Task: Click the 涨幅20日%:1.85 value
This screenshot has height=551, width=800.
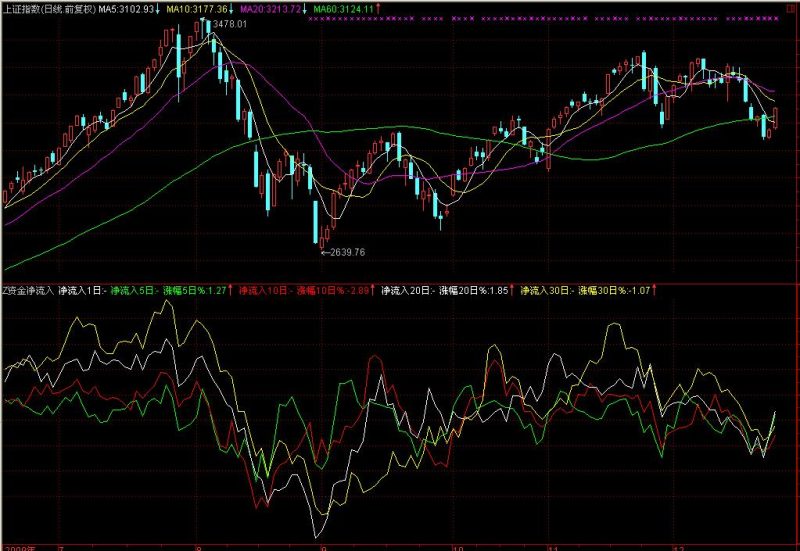Action: click(473, 291)
